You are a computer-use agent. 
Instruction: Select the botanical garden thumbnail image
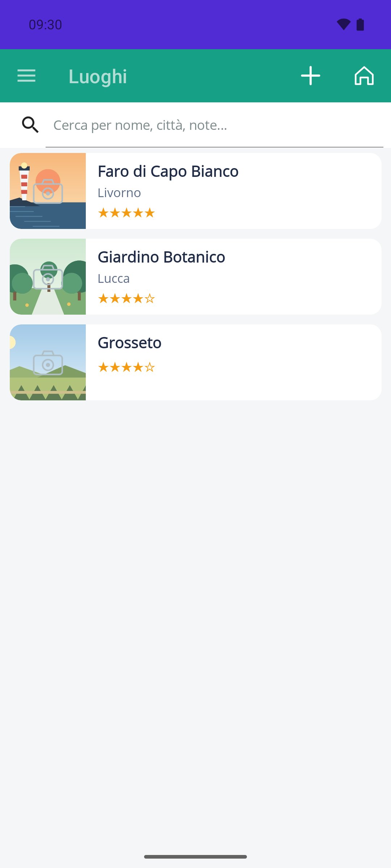pyautogui.click(x=48, y=277)
